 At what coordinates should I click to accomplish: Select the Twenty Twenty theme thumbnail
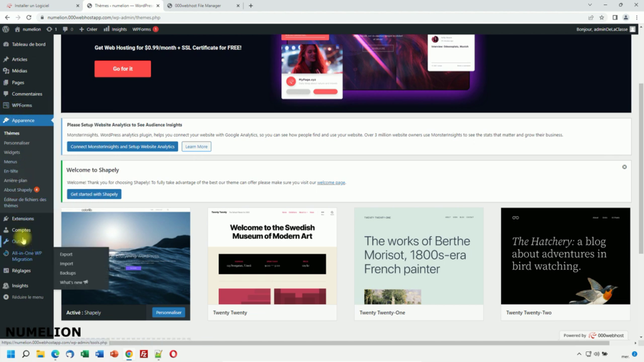[272, 256]
